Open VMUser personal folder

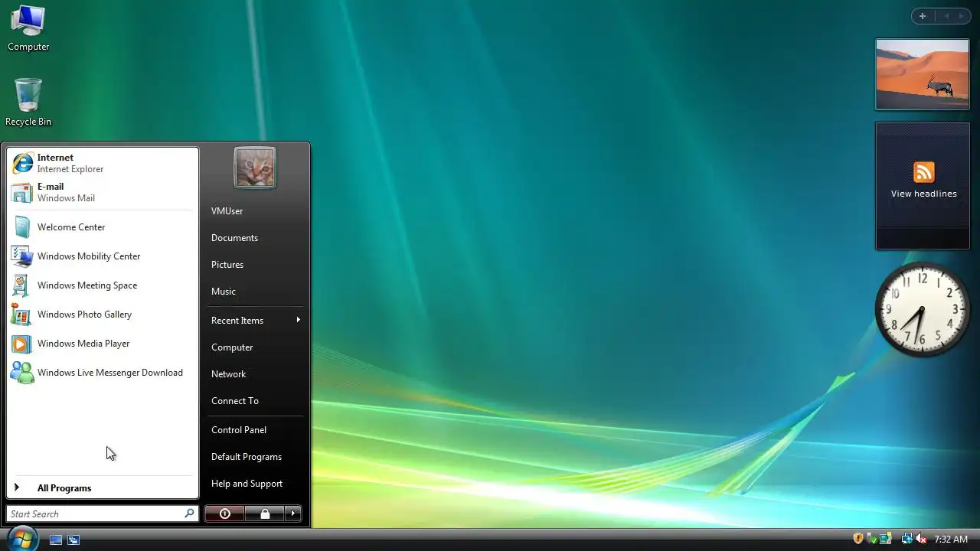point(255,211)
